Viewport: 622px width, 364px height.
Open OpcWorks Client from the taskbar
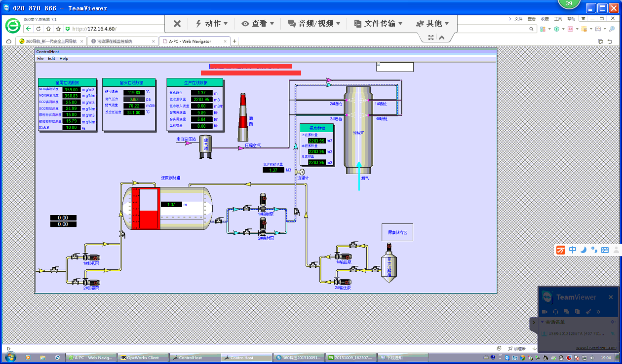coord(143,358)
